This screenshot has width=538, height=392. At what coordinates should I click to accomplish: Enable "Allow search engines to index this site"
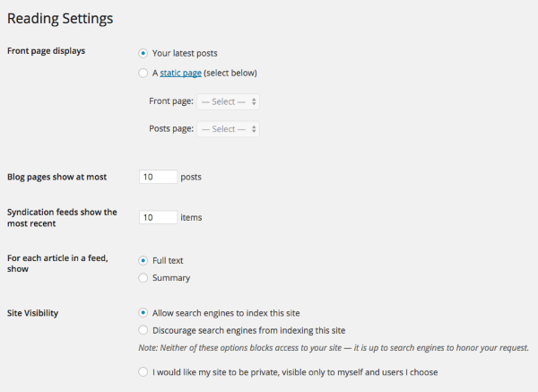click(143, 313)
